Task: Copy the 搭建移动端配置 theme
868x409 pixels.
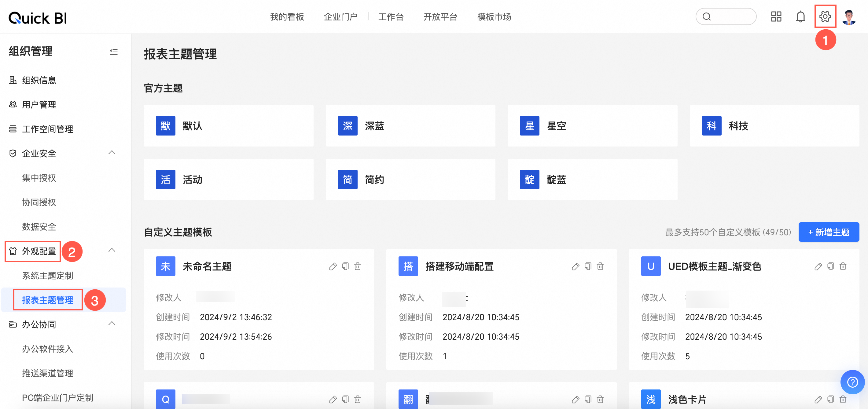Action: (588, 266)
